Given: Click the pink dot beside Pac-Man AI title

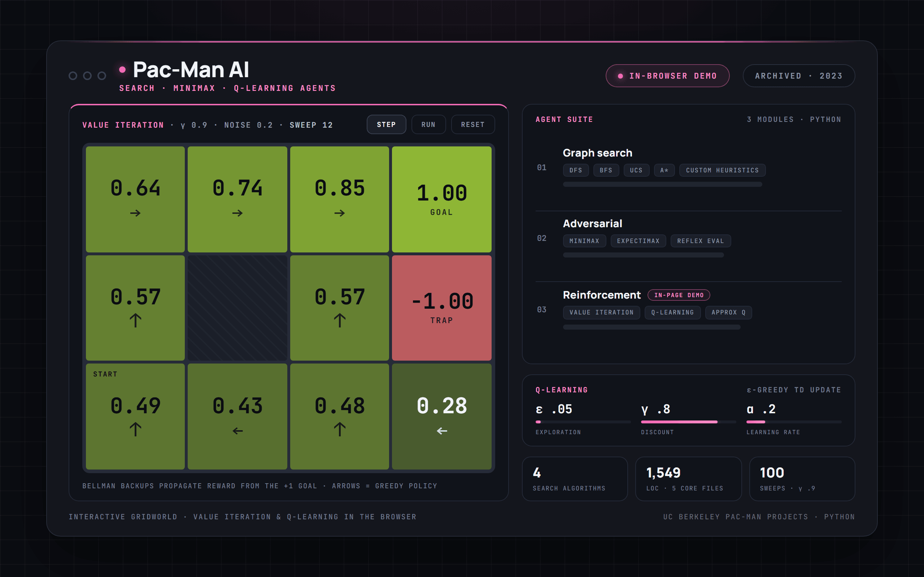Looking at the screenshot, I should pos(122,70).
